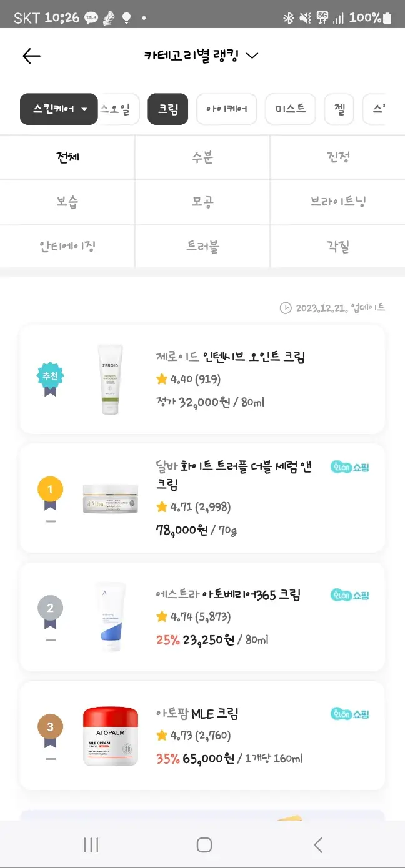This screenshot has width=405, height=868.
Task: Tap the clock icon next to update date
Action: click(284, 307)
